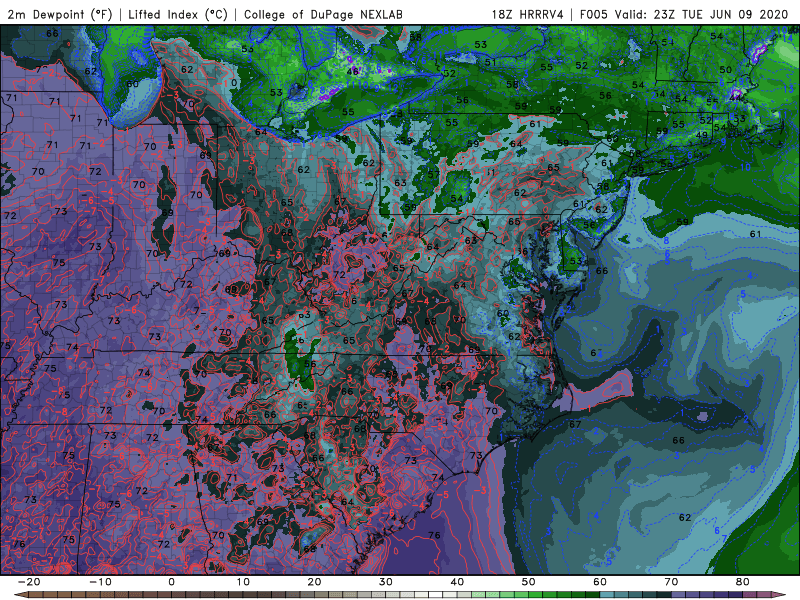Click the "40" color scale label

tap(457, 582)
